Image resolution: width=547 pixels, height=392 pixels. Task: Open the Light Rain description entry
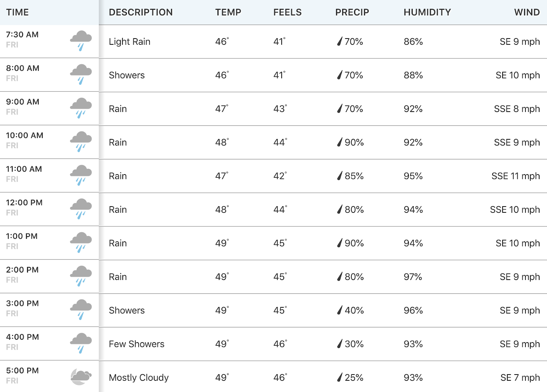(130, 42)
